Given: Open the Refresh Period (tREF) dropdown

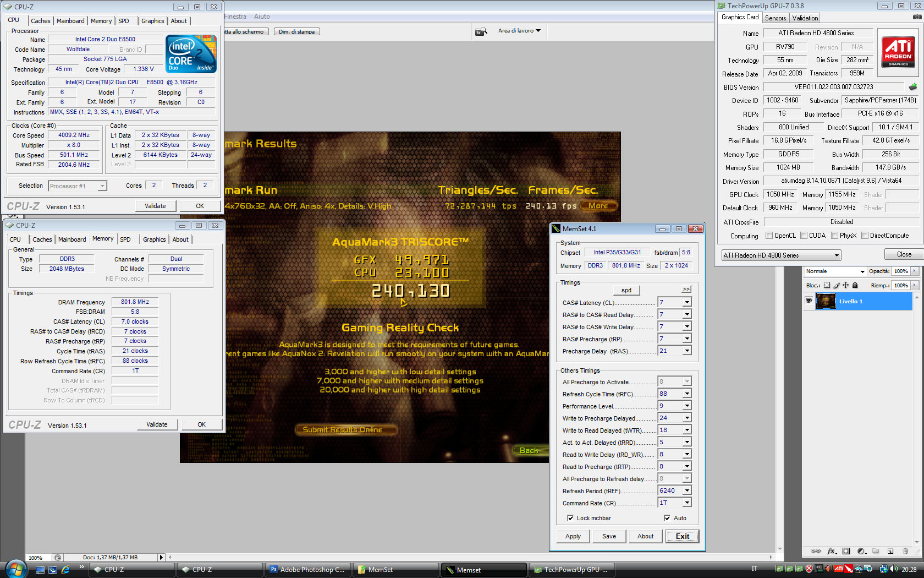Looking at the screenshot, I should pyautogui.click(x=687, y=490).
